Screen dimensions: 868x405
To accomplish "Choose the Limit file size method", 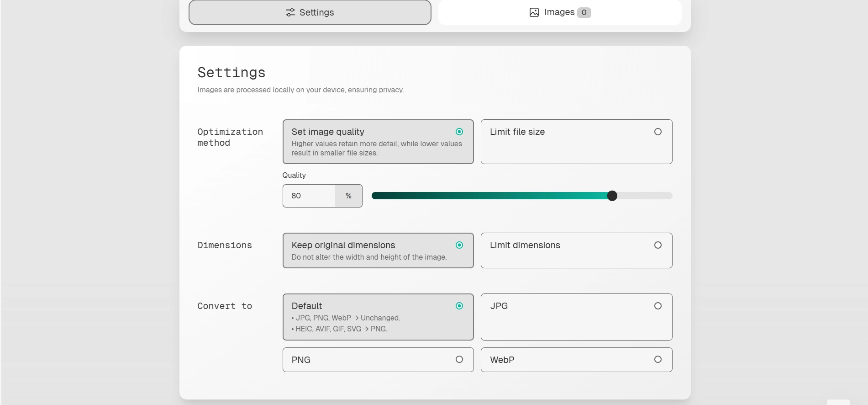I will [576, 142].
